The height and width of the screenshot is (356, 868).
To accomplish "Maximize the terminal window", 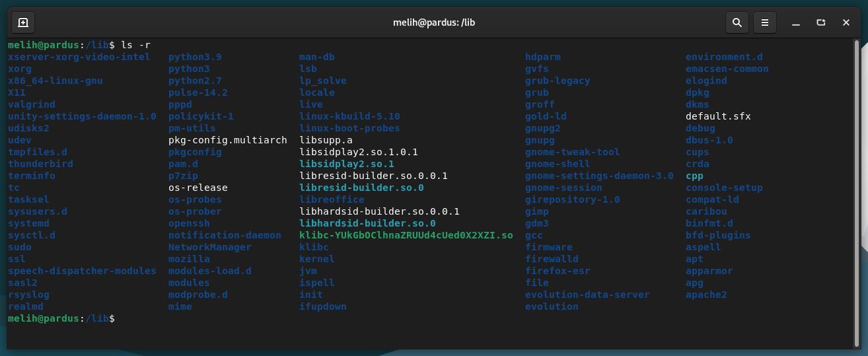I will (821, 22).
